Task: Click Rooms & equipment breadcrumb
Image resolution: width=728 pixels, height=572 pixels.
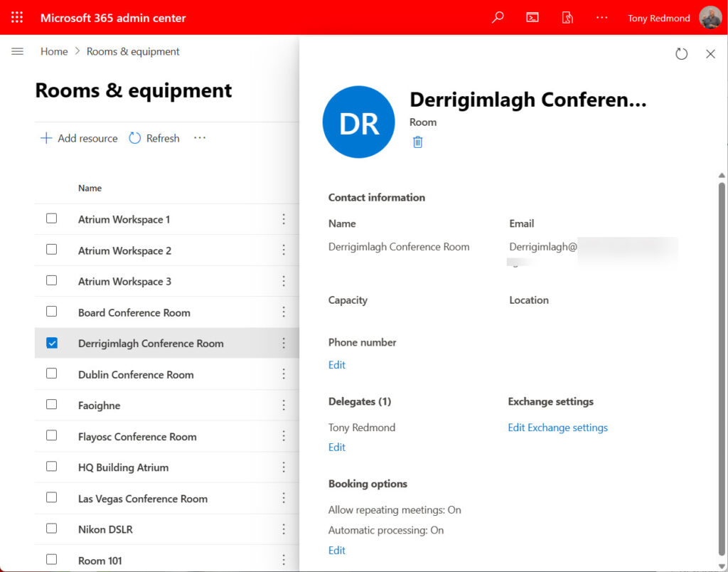Action: click(x=133, y=51)
